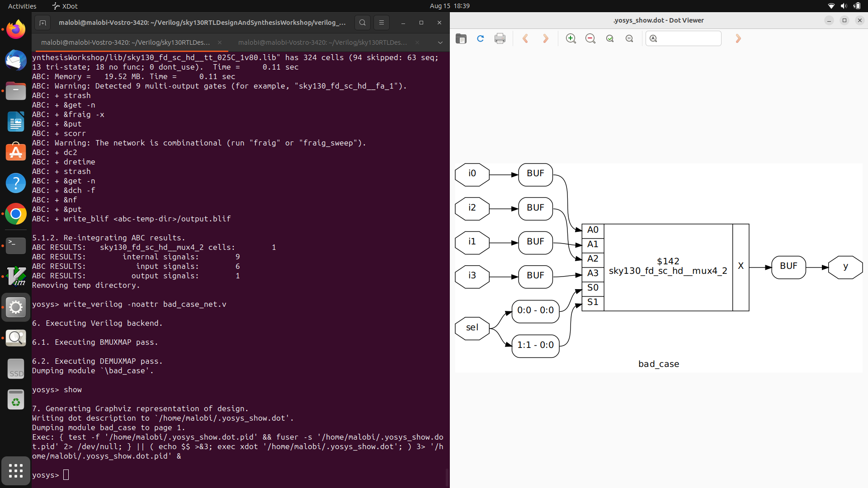
Task: Go back using the left arrow
Action: tap(525, 39)
